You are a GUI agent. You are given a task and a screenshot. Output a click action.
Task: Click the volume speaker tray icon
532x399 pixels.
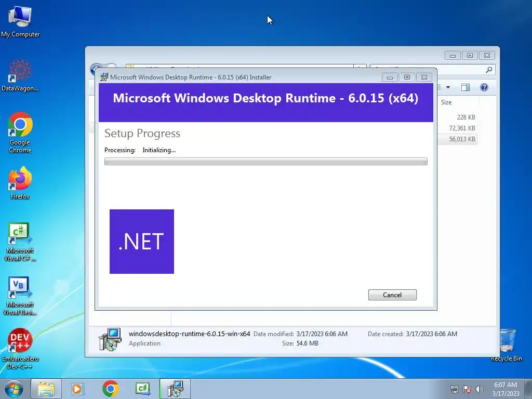click(480, 389)
